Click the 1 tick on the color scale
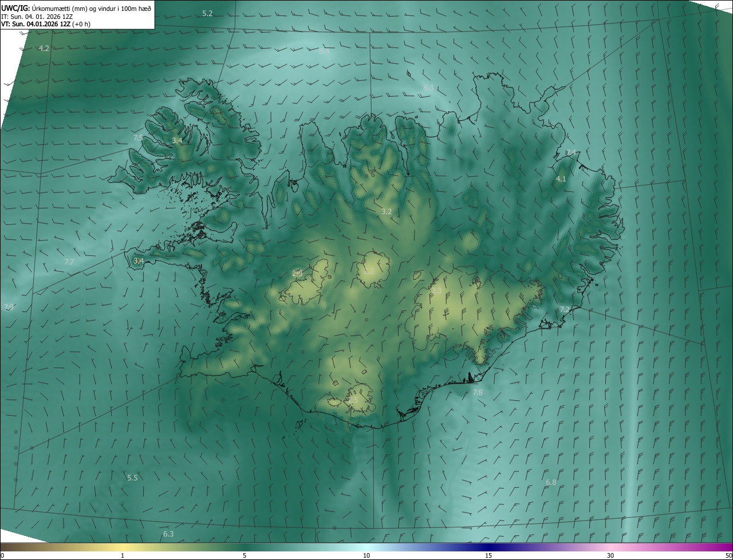This screenshot has height=560, width=733. click(123, 556)
